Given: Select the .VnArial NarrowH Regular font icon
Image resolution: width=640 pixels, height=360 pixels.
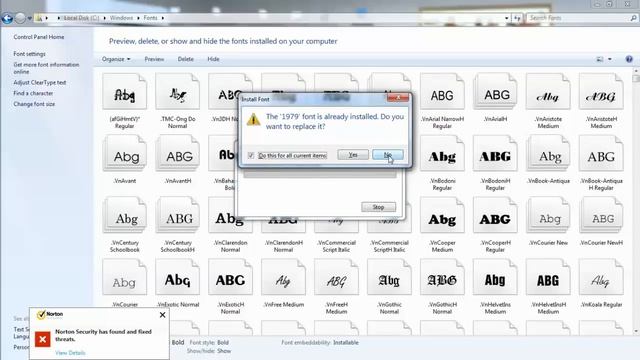Looking at the screenshot, I should (x=442, y=92).
